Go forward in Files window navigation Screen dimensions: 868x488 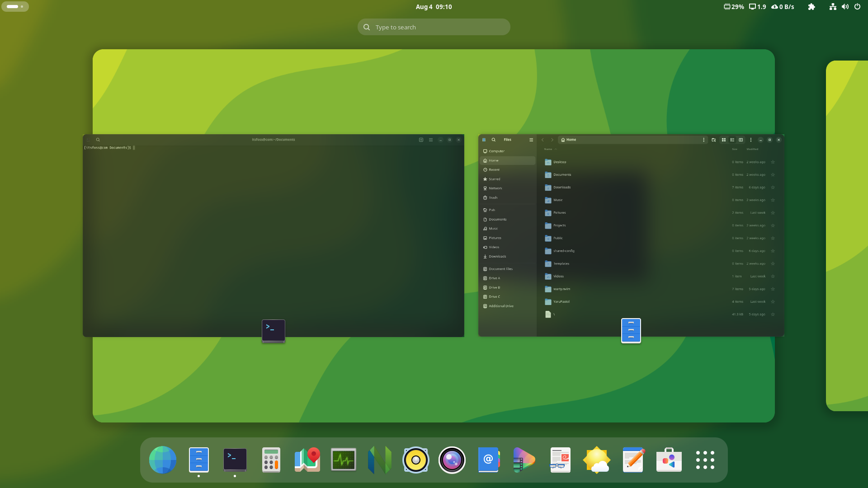coord(552,140)
